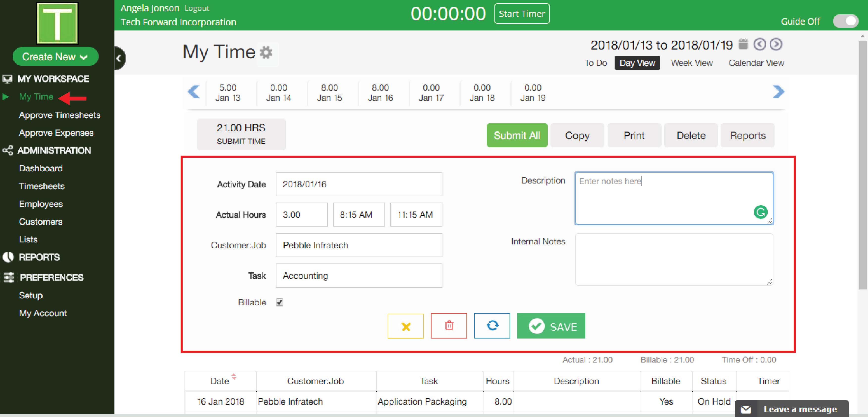Go to next week with circled right arrow
Screen dimensions: 868x417
[776, 45]
